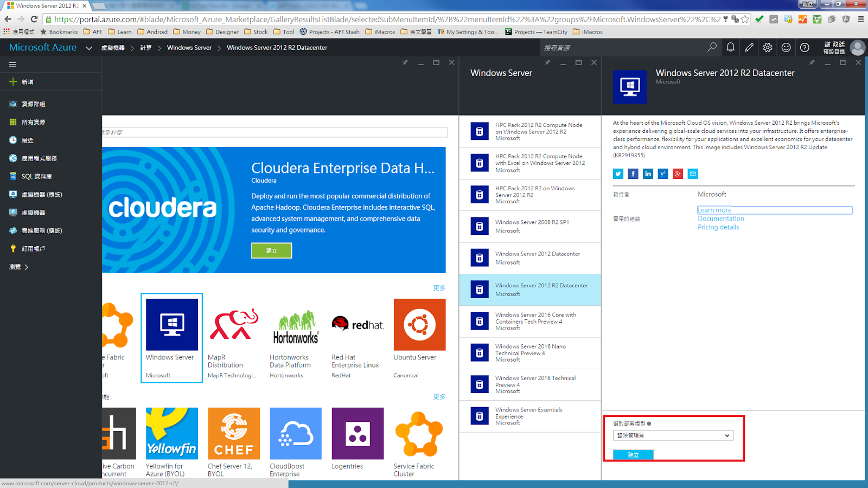Toggle the hamburger menu in the Azure sidebar

(12, 65)
